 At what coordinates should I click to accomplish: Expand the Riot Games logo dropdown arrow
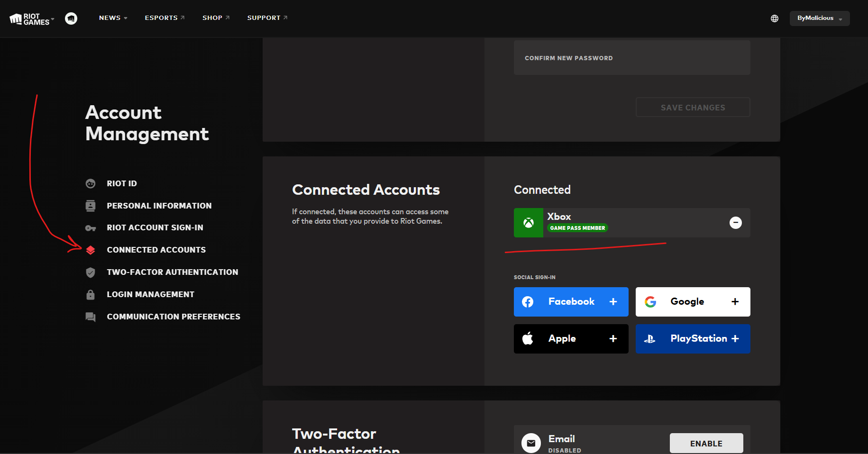(53, 19)
